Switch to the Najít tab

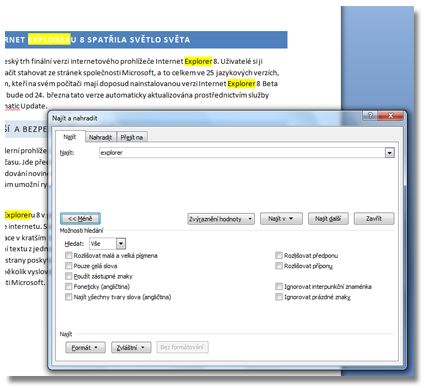pyautogui.click(x=70, y=137)
